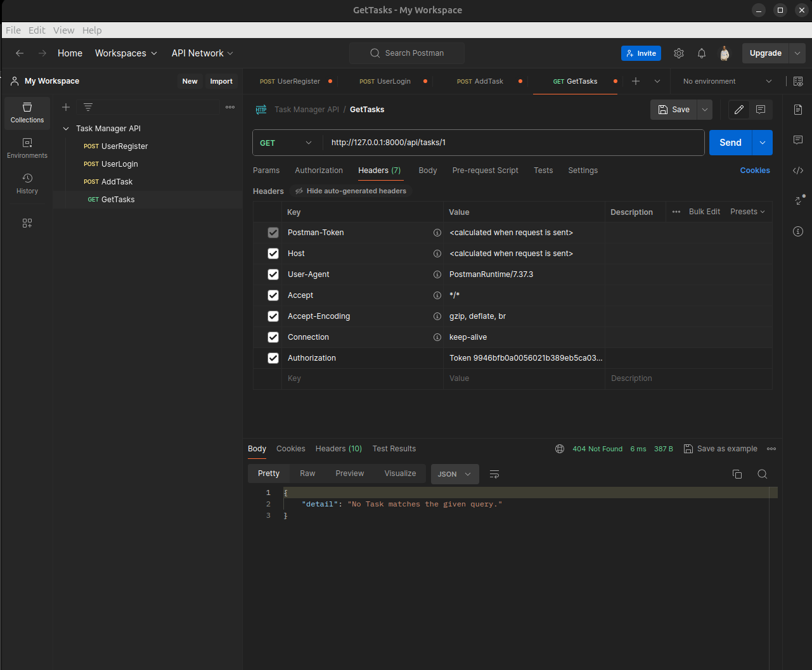812x670 pixels.
Task: Click the Invite button
Action: pos(641,53)
